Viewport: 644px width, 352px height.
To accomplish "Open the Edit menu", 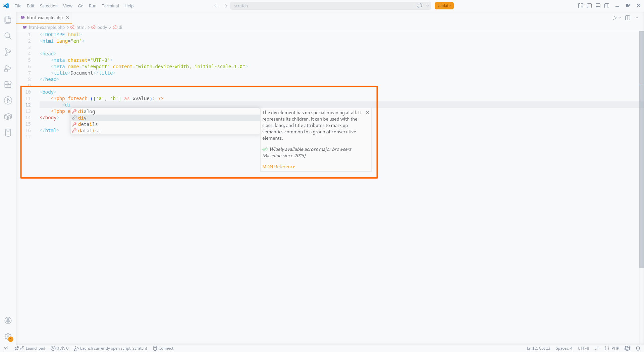I will tap(31, 6).
